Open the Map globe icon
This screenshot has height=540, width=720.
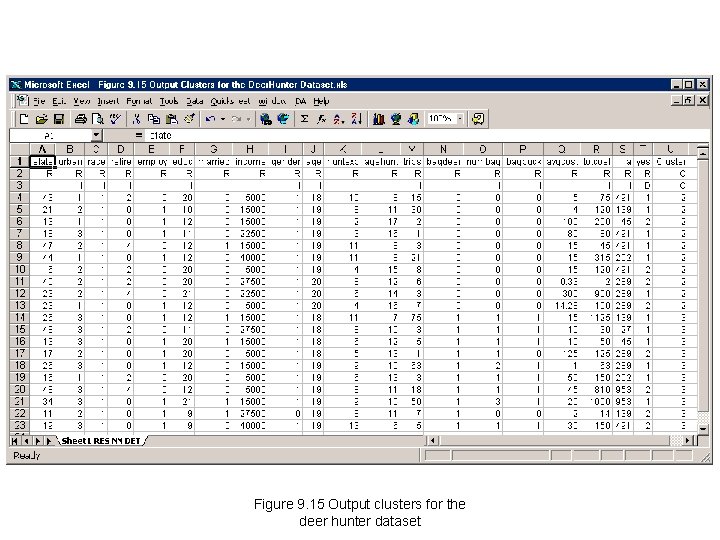[396, 119]
